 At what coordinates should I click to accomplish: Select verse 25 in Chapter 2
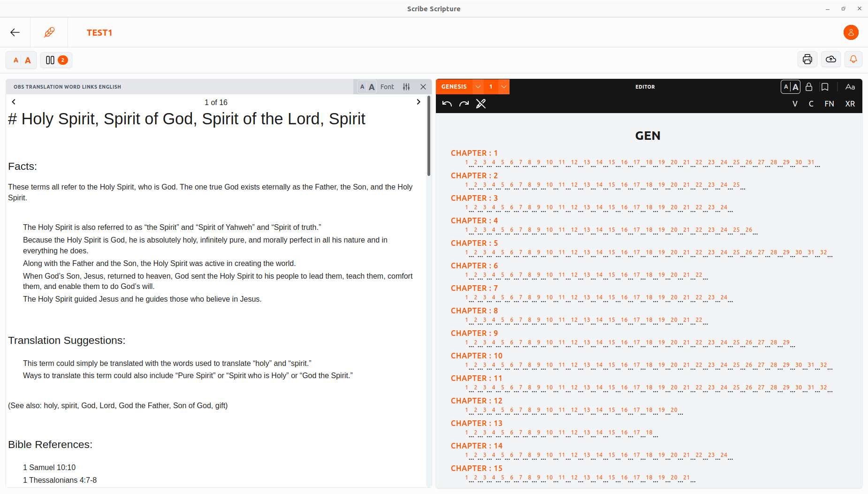click(736, 185)
